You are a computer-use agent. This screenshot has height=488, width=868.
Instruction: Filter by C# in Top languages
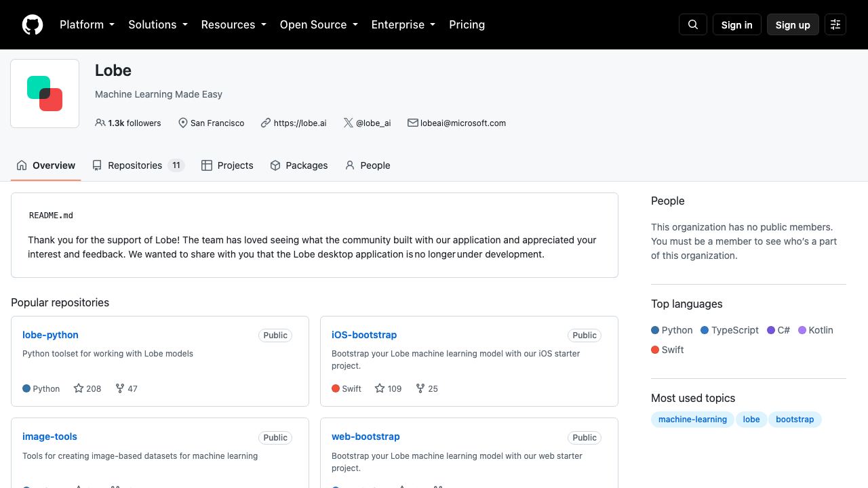(778, 330)
